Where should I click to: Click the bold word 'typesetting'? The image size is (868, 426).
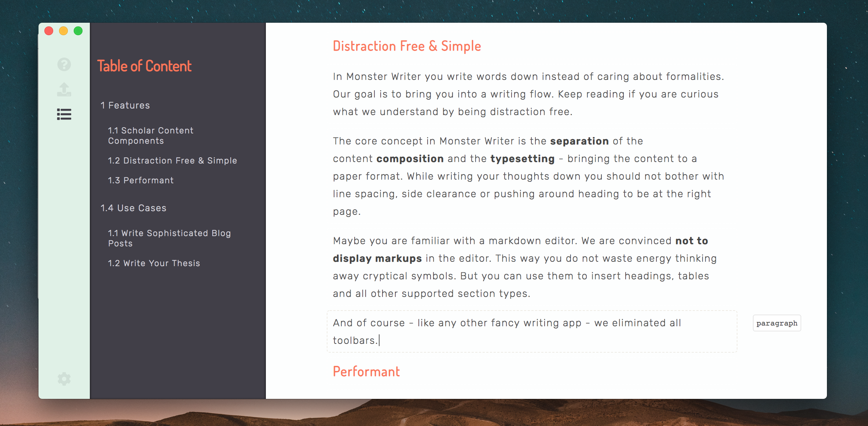point(523,159)
